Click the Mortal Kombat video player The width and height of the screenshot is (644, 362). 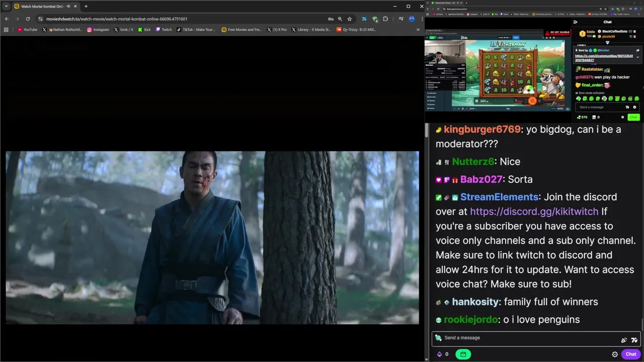(x=212, y=237)
